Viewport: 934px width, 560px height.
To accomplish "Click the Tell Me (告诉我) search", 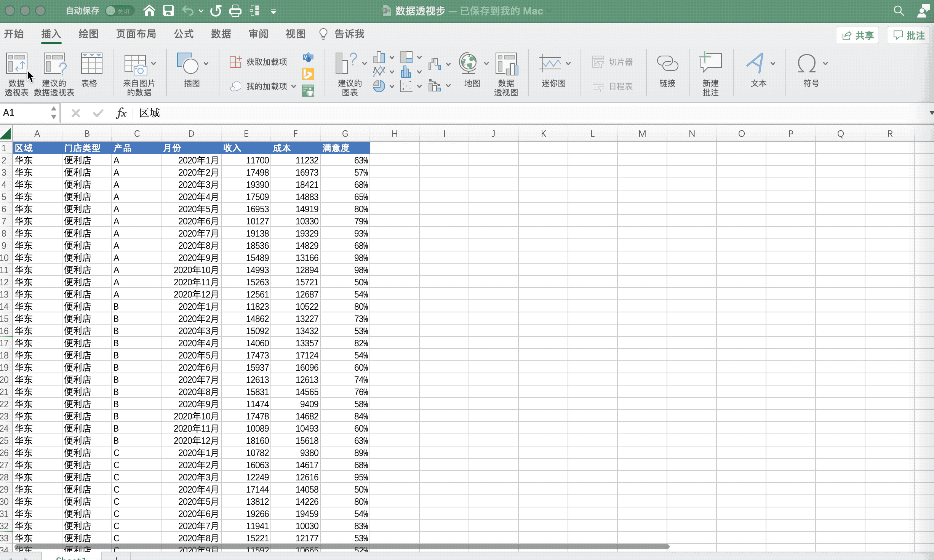I will click(342, 34).
